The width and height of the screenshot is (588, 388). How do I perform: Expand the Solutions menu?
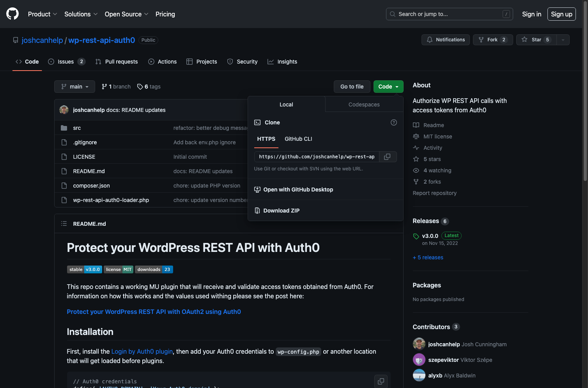tap(81, 14)
